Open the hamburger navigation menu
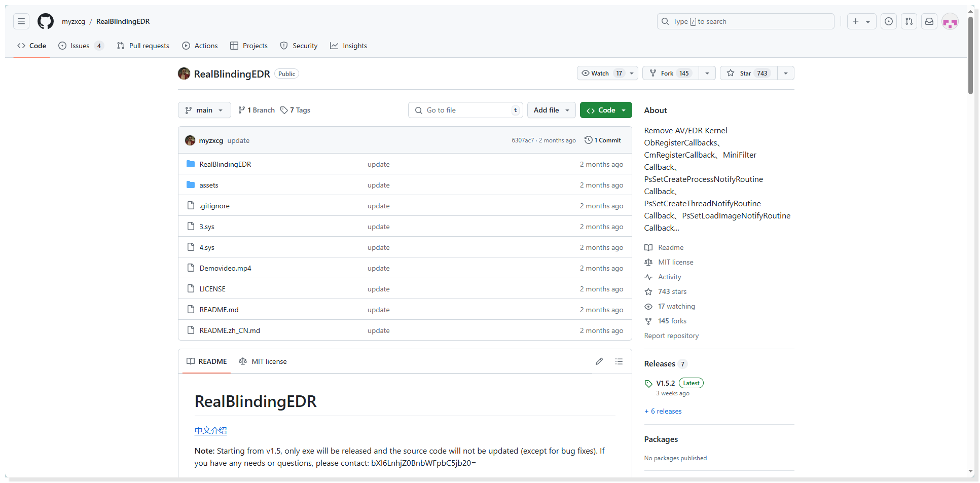This screenshot has height=483, width=980. coord(21,21)
